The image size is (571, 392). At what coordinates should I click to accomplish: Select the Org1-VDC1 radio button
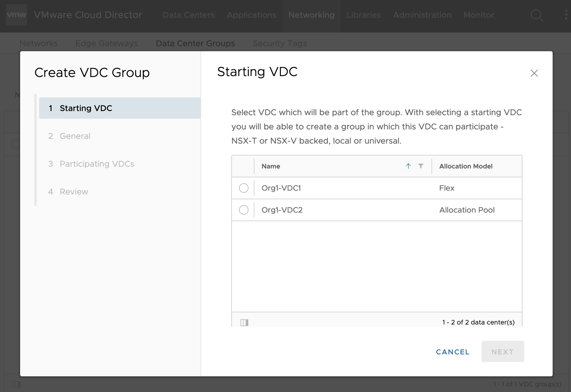pyautogui.click(x=243, y=188)
